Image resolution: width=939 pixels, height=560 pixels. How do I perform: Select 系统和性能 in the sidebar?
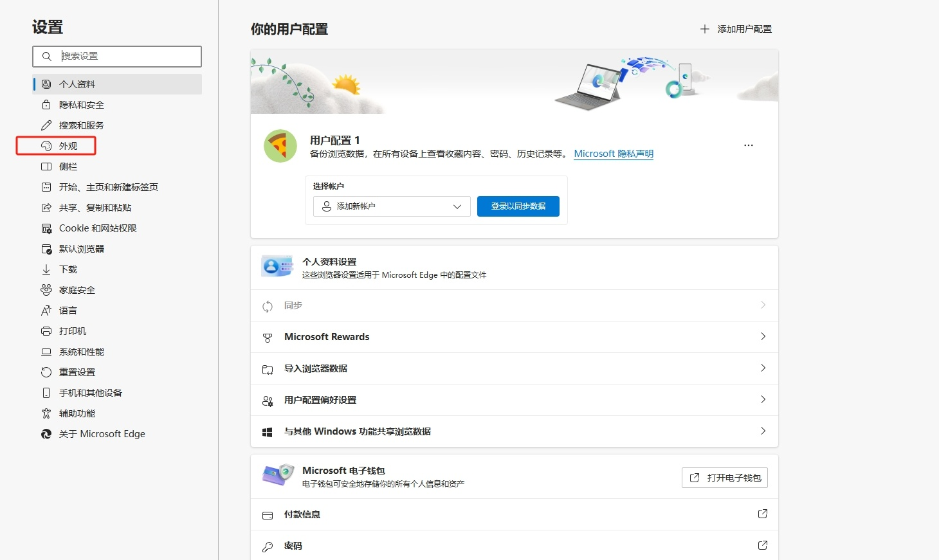tap(117, 352)
